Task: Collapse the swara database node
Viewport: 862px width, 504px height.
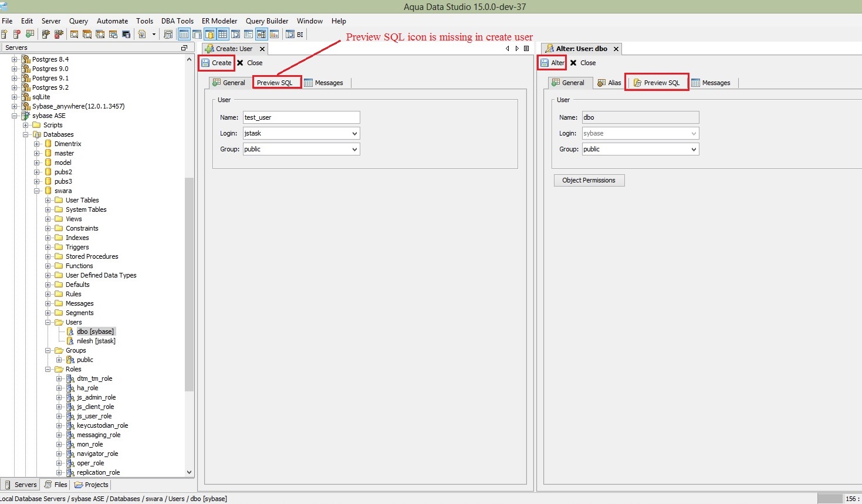Action: tap(37, 191)
